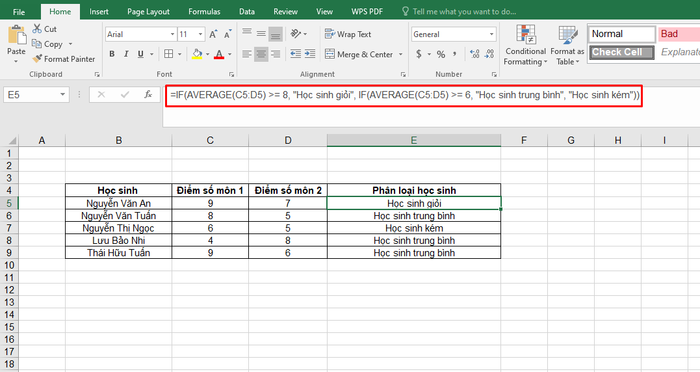
Task: Open Copy options dropdown arrow
Action: pyautogui.click(x=70, y=44)
